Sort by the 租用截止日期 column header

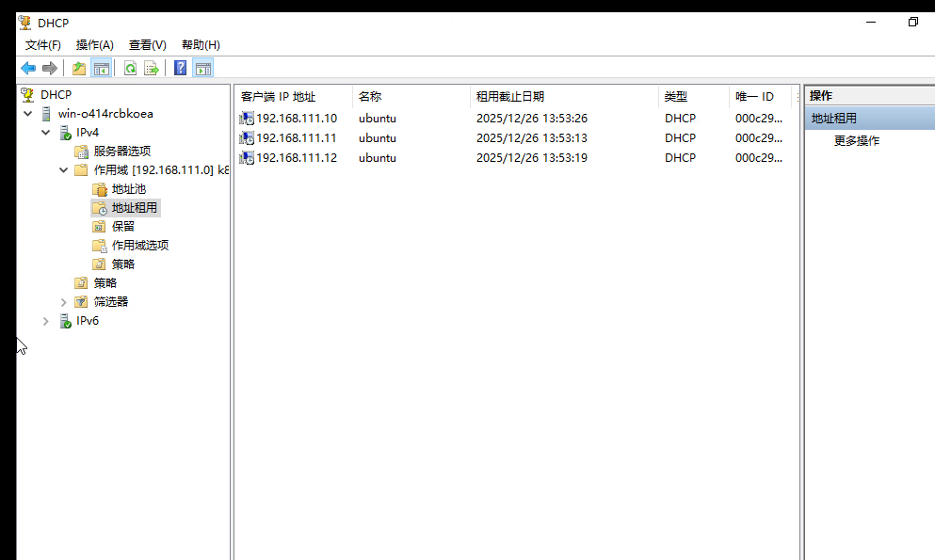[x=509, y=97]
